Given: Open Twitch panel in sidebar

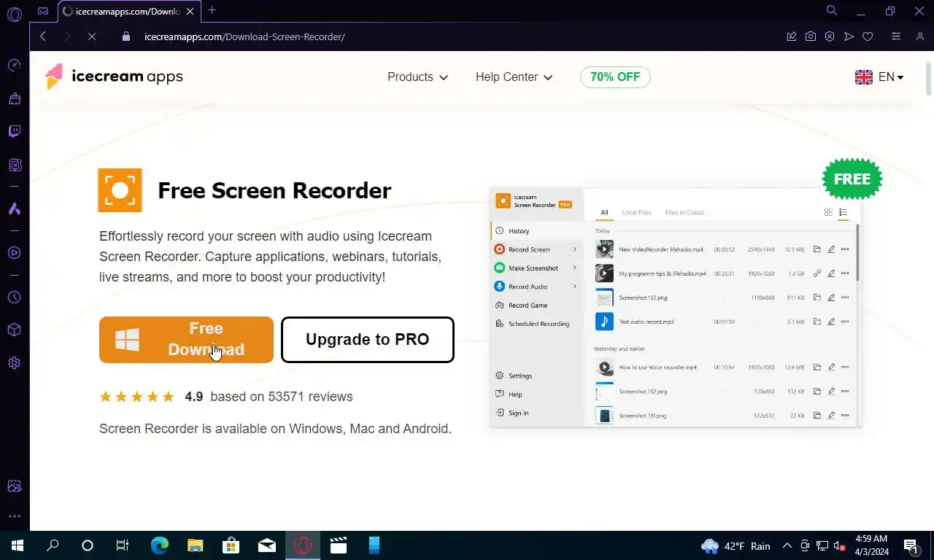Looking at the screenshot, I should tap(15, 132).
